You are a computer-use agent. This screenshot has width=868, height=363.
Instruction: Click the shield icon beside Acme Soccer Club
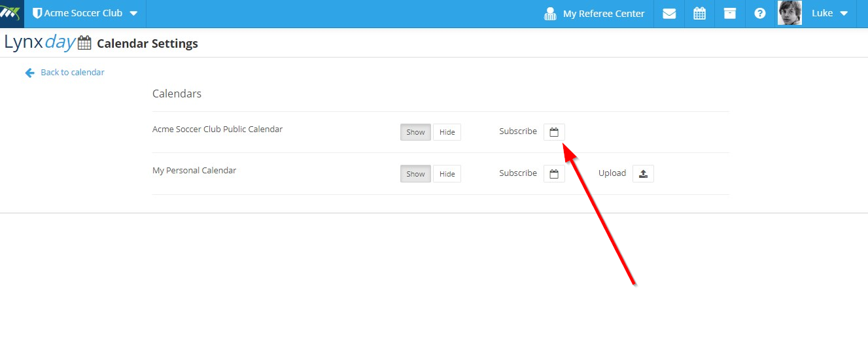coord(37,13)
